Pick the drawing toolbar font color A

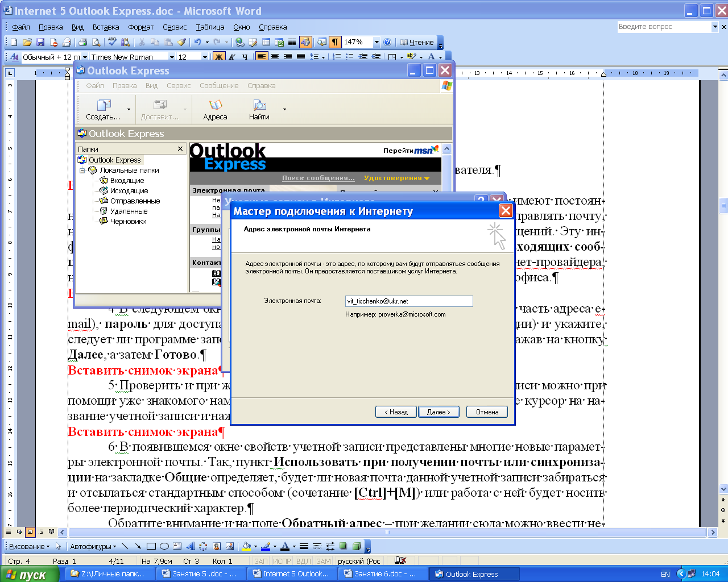tap(285, 546)
